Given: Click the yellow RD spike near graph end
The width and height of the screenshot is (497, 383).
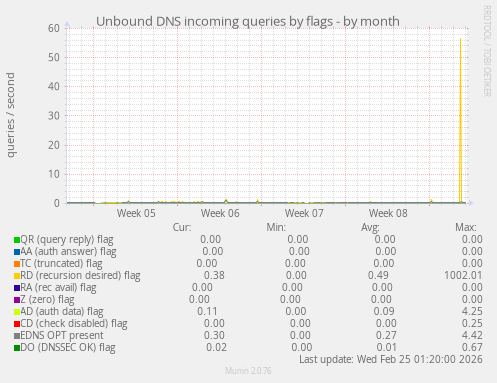Looking at the screenshot, I should 461,120.
